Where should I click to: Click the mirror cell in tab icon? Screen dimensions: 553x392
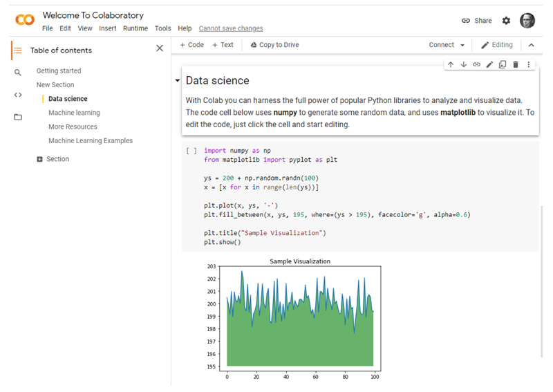click(x=503, y=64)
